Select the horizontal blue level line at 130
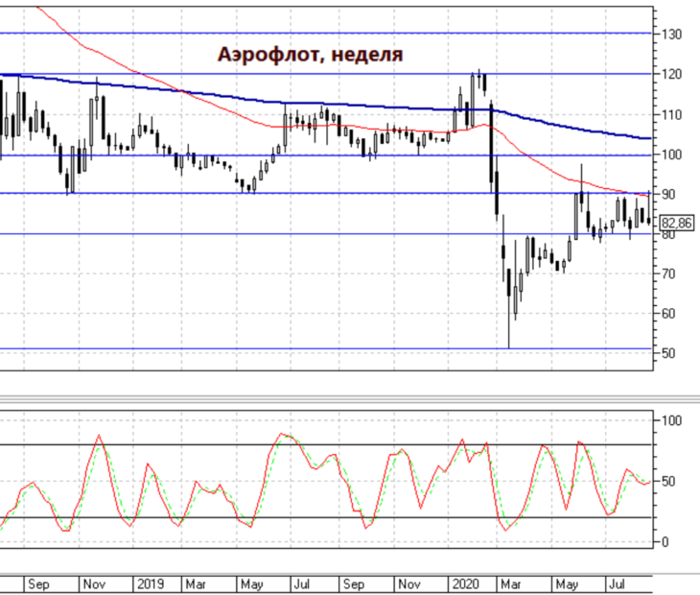Screen dimensions: 700x595 pos(326,33)
